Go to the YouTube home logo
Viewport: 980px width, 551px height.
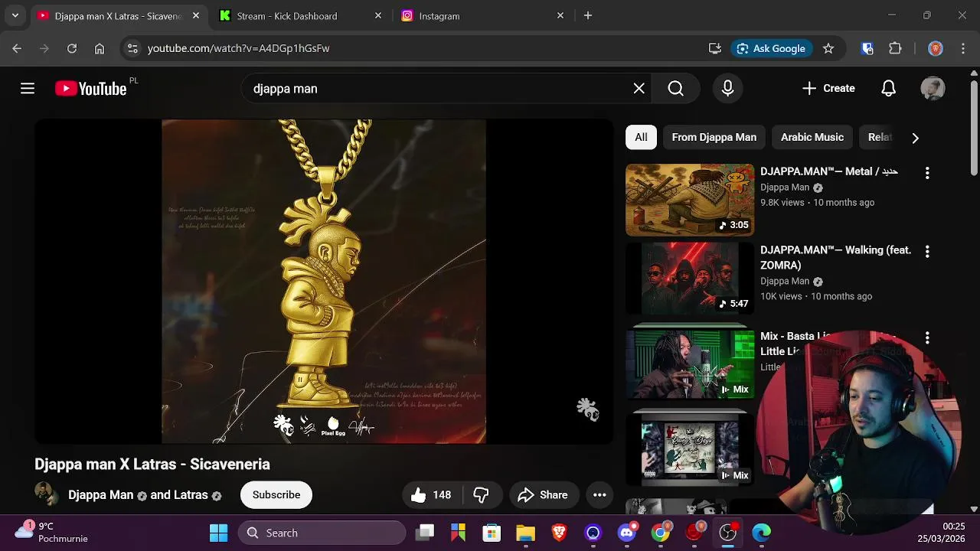click(90, 89)
